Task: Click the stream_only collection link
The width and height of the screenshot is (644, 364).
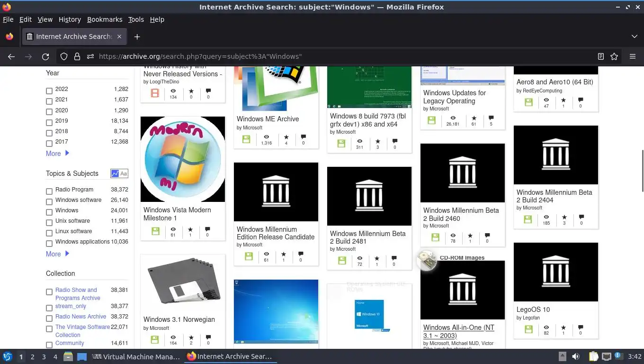Action: click(x=71, y=306)
